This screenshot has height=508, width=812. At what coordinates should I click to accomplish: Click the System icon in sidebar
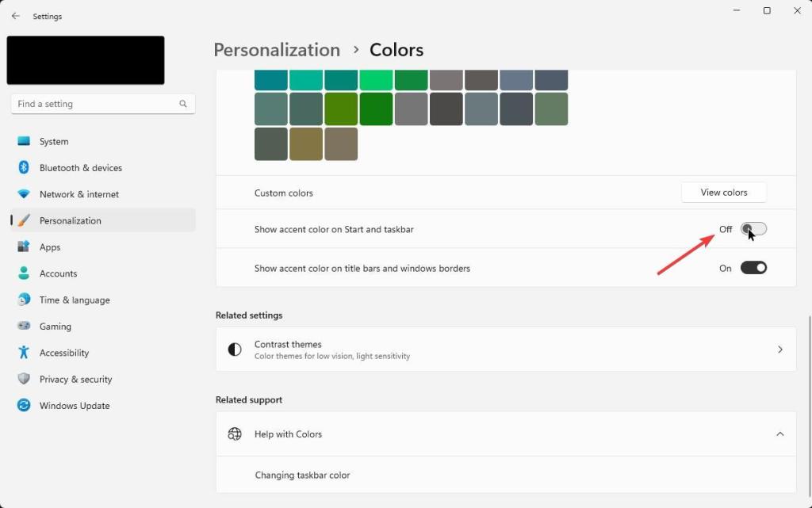coord(24,141)
